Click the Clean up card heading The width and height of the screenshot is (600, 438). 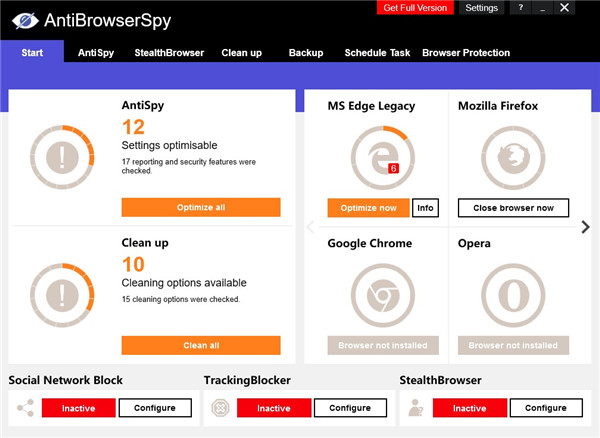[x=145, y=243]
